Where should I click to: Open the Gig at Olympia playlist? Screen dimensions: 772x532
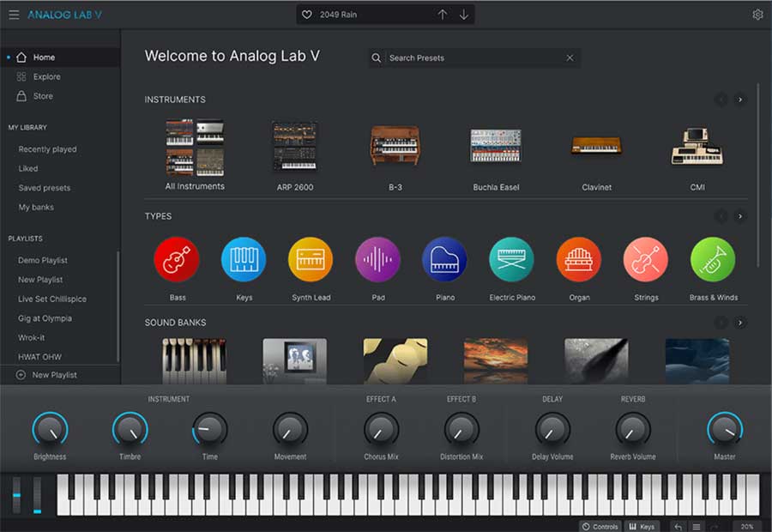click(45, 318)
